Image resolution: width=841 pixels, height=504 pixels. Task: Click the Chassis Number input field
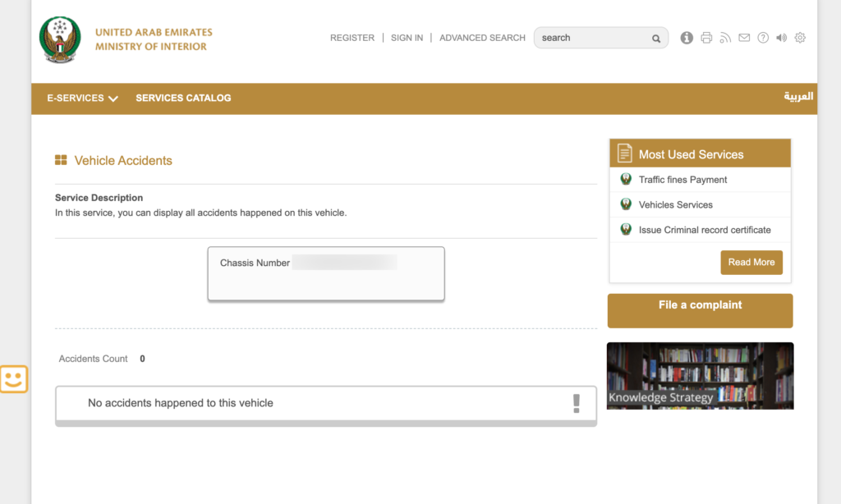(x=344, y=262)
